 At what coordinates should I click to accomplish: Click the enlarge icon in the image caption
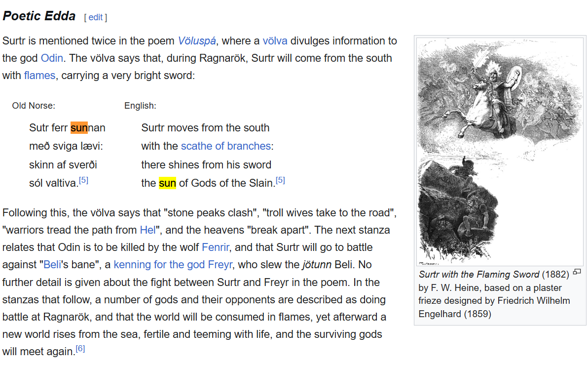point(577,272)
